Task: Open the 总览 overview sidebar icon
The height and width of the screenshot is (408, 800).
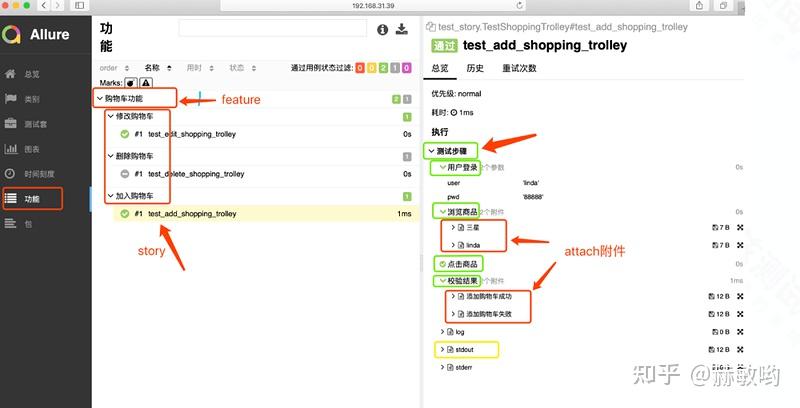Action: tap(10, 74)
